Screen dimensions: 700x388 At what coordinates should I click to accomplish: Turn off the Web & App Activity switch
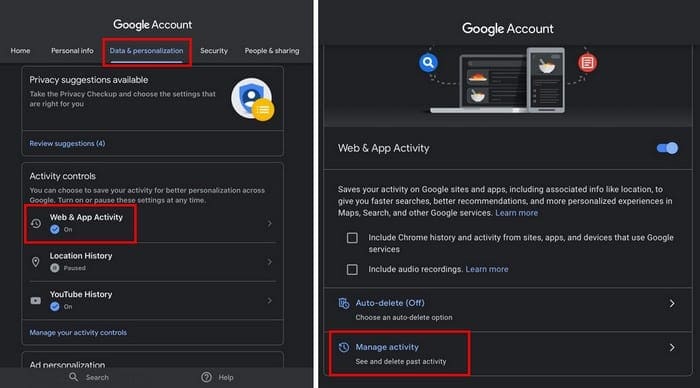point(667,148)
